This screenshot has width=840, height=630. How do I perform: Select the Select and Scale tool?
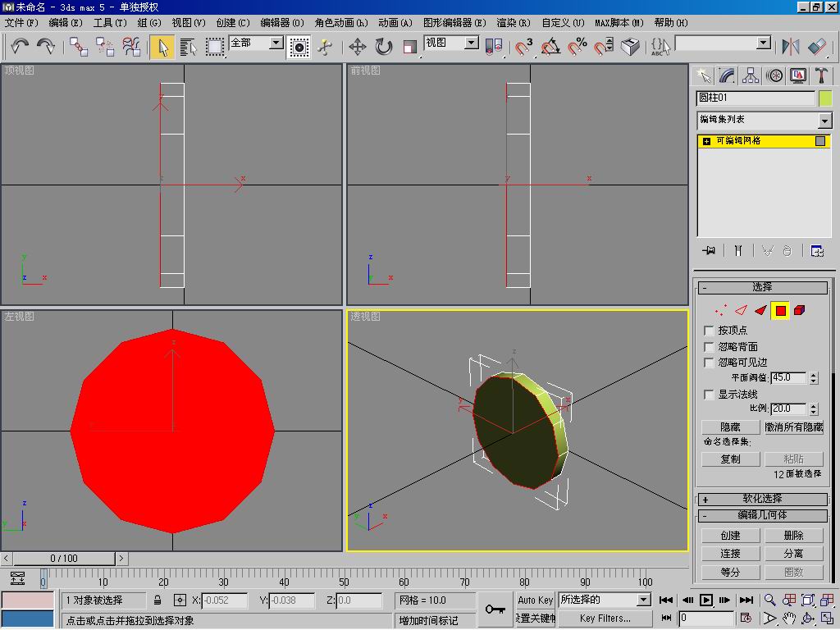(x=410, y=47)
